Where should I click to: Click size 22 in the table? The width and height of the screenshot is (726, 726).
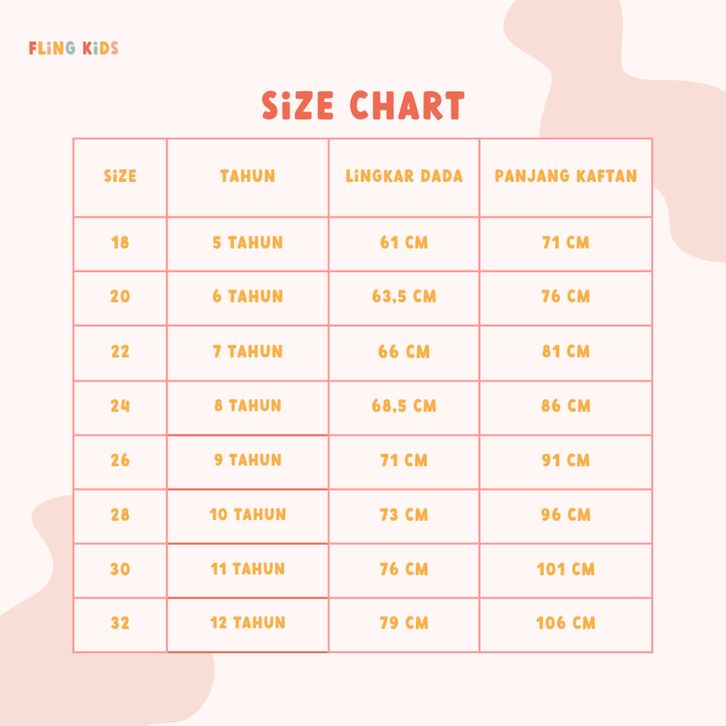pyautogui.click(x=120, y=351)
